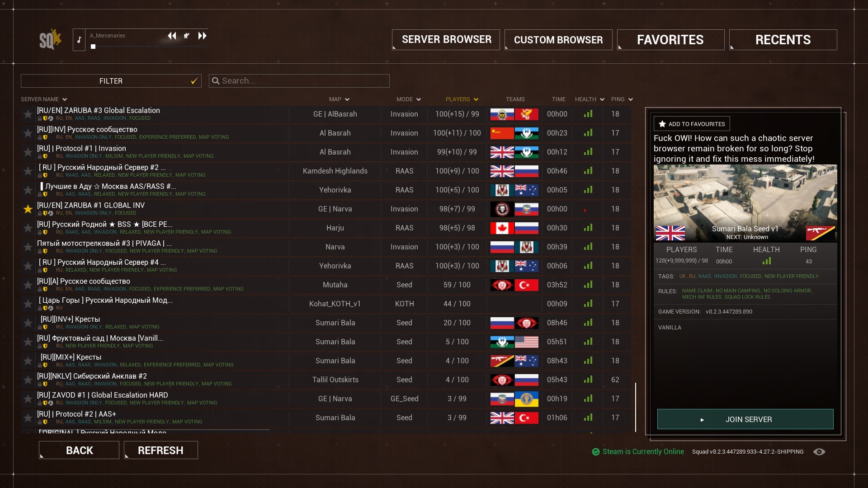Add selected server to favourites
This screenshot has width=868, height=488.
click(x=692, y=124)
